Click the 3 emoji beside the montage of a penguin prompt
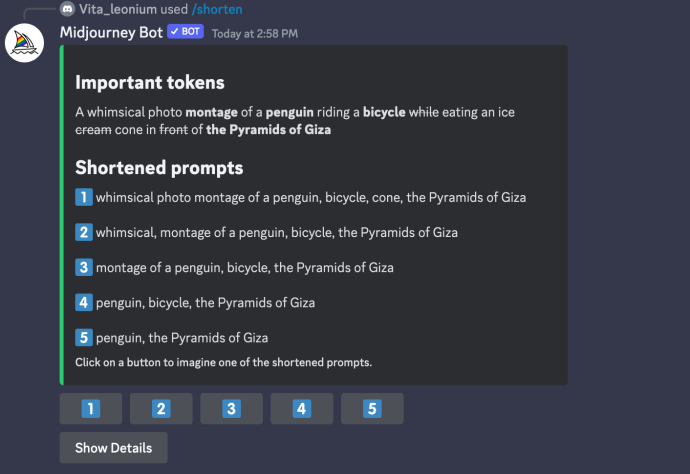This screenshot has width=690, height=474. pyautogui.click(x=84, y=268)
